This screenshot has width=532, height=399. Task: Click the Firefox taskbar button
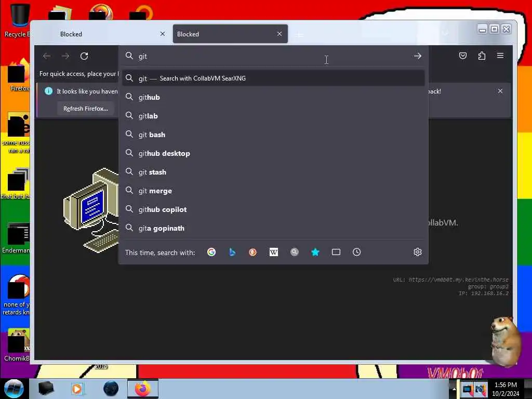point(143,389)
